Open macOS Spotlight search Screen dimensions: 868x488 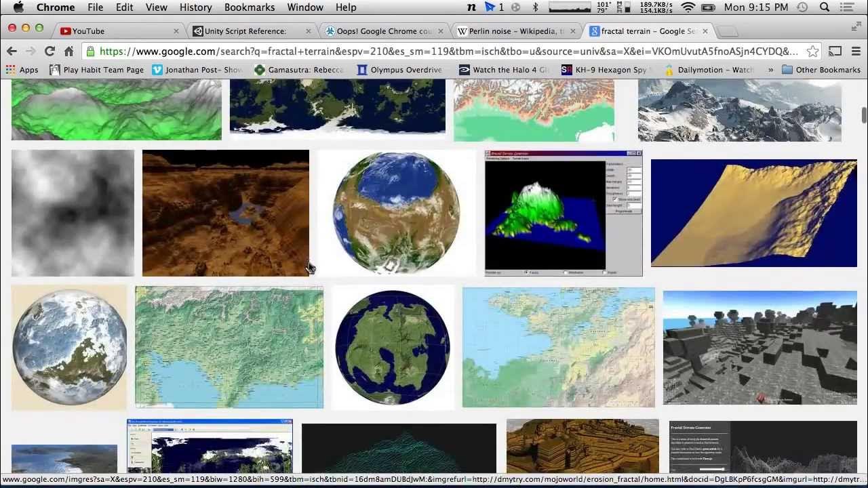click(x=825, y=7)
